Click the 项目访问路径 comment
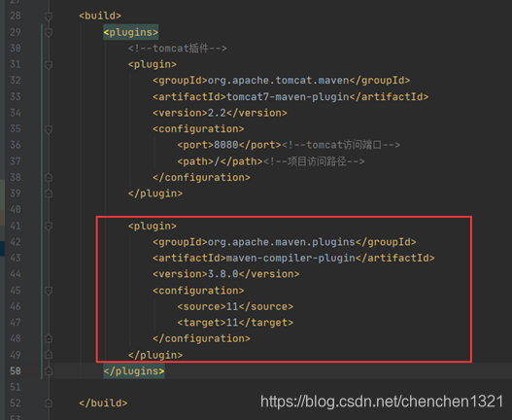The height and width of the screenshot is (420, 512). point(314,161)
